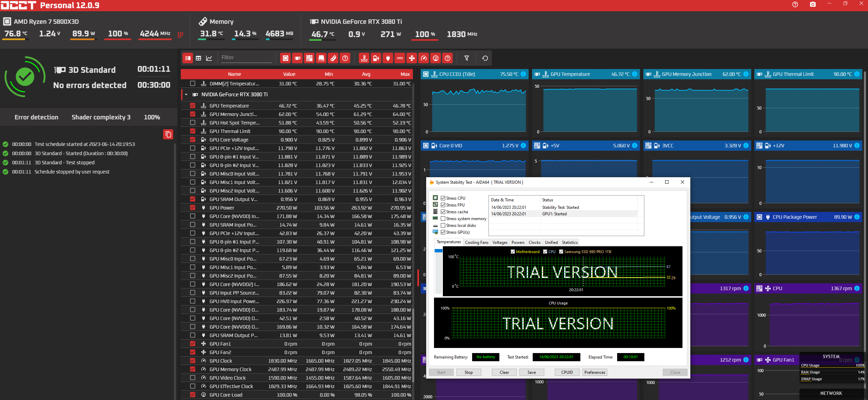Viewport: 868px width, 400px height.
Task: Select the GPU1: Started log row in AIDA64
Action: 564,214
